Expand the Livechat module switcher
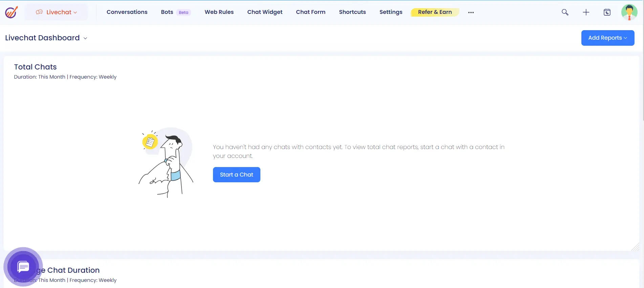The height and width of the screenshot is (288, 644). pos(56,12)
